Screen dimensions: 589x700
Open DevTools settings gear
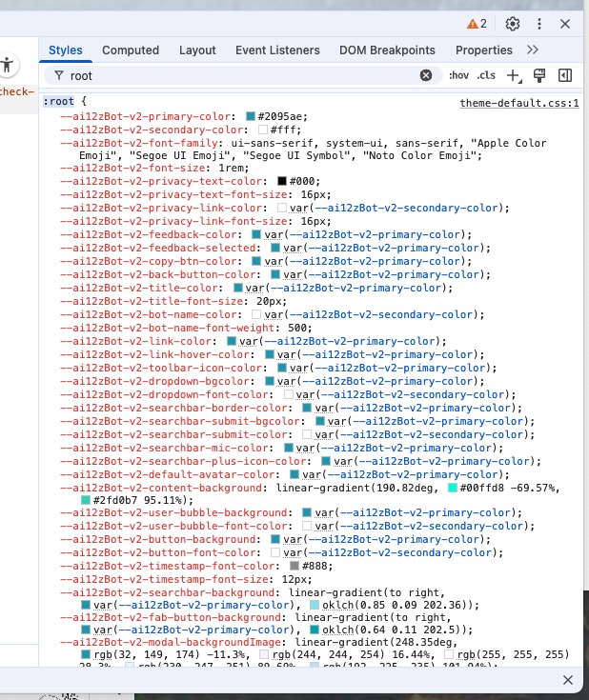tap(513, 24)
